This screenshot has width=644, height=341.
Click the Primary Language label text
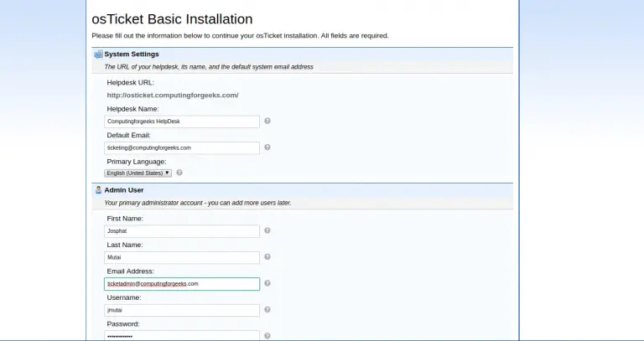point(137,161)
